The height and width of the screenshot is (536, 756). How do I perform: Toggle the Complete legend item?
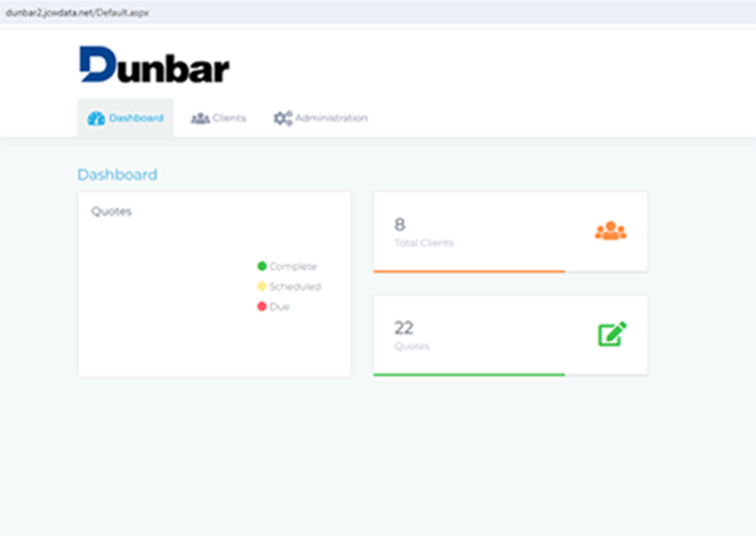pyautogui.click(x=287, y=266)
